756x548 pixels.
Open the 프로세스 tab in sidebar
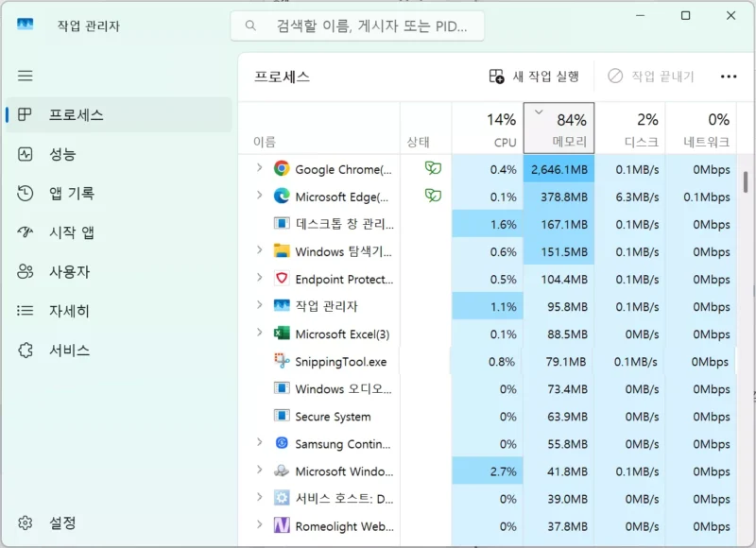(x=119, y=114)
